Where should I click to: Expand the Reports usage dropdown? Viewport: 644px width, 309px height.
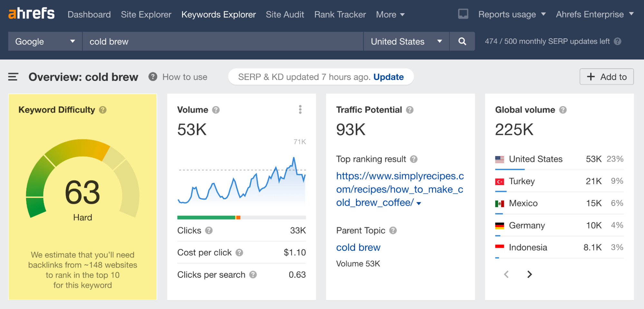(512, 15)
